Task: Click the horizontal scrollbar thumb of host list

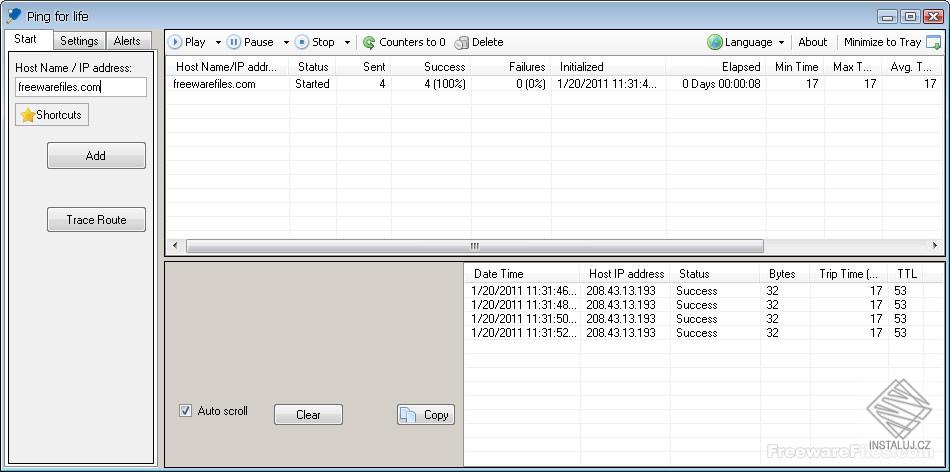Action: tap(474, 246)
